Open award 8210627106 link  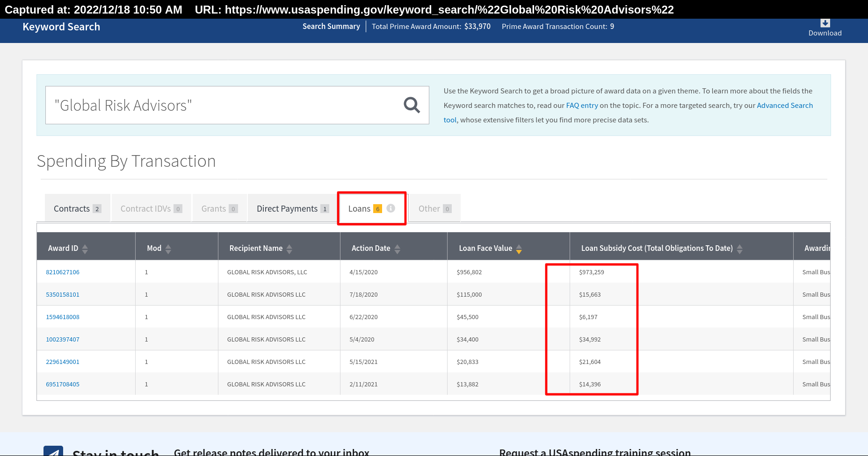(x=63, y=272)
